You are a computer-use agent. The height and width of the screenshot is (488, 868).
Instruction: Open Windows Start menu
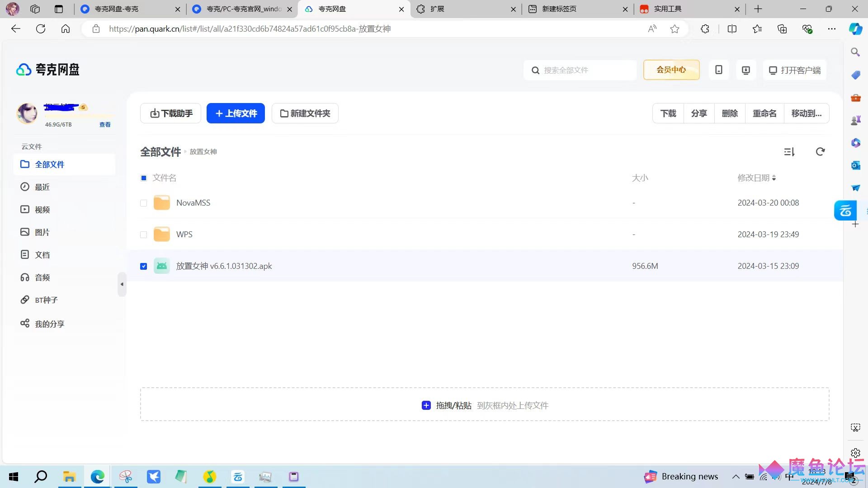click(14, 477)
